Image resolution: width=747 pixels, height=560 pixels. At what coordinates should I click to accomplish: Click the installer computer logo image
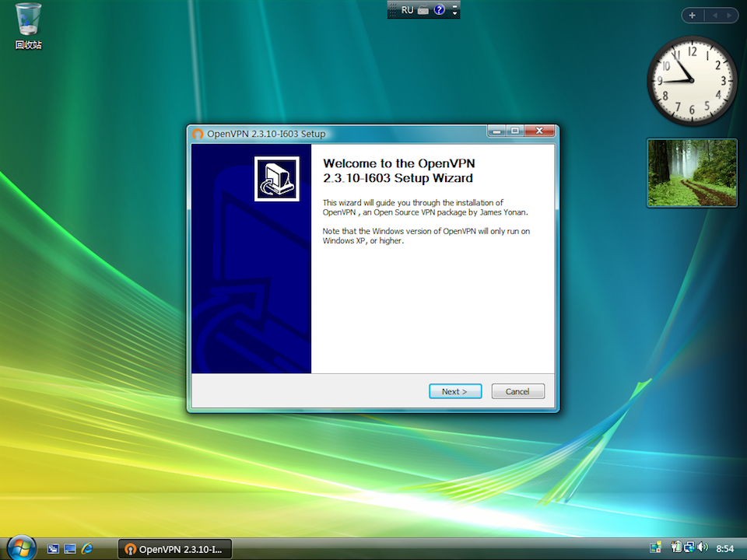[x=277, y=179]
